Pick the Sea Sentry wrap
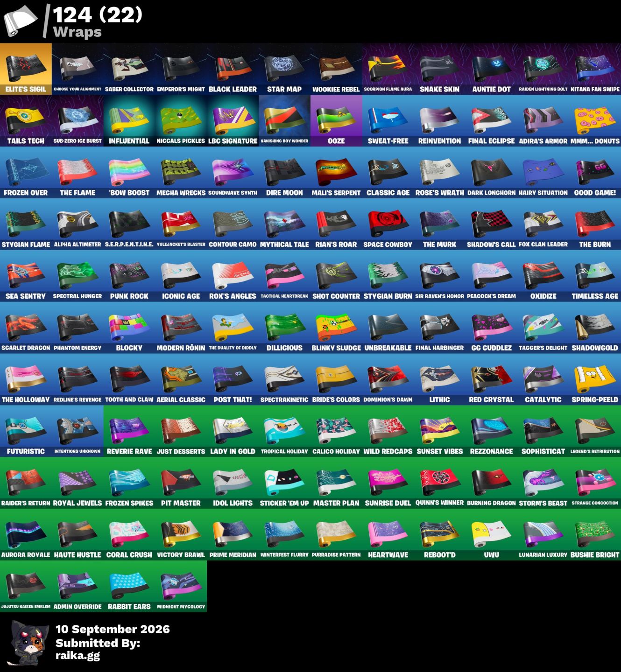The width and height of the screenshot is (621, 672). coord(26,276)
